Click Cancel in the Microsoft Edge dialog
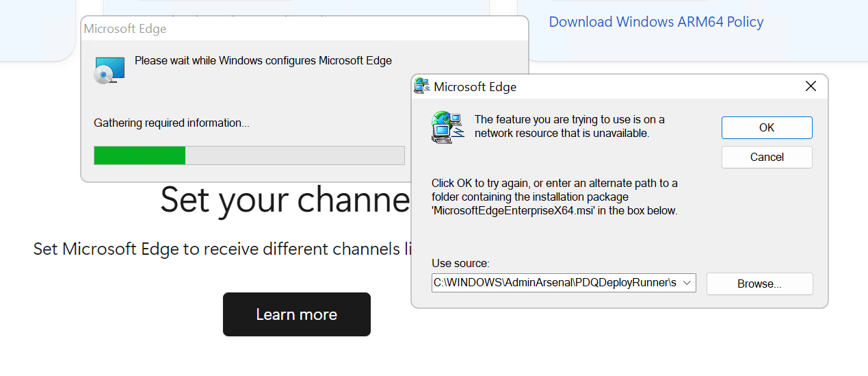Screen dimensions: 868x376 point(767,157)
